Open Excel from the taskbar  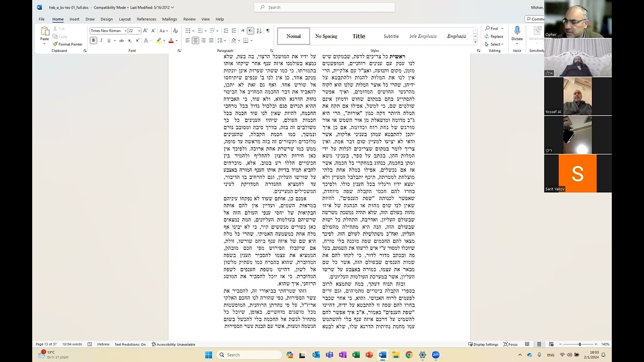click(x=356, y=355)
